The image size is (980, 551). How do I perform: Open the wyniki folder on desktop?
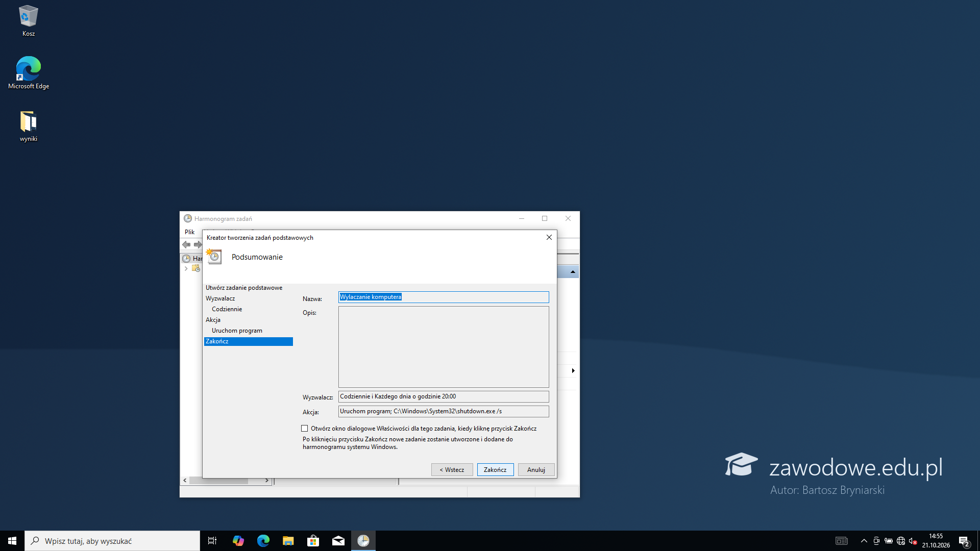click(28, 127)
